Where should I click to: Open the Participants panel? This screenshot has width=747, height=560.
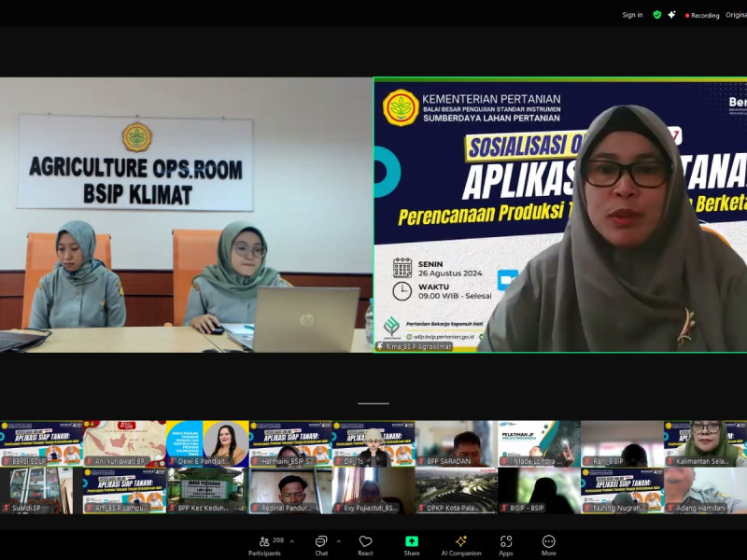click(266, 543)
